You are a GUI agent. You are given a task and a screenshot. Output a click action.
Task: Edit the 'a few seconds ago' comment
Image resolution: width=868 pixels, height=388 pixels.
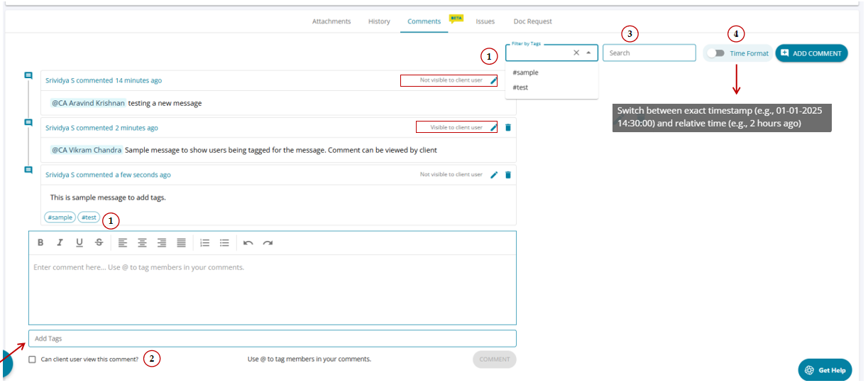[494, 175]
